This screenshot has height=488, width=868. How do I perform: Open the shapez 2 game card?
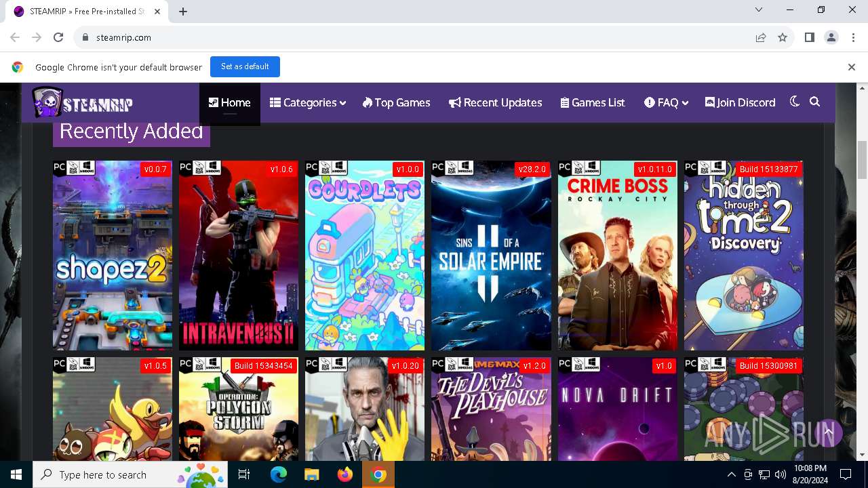[113, 256]
